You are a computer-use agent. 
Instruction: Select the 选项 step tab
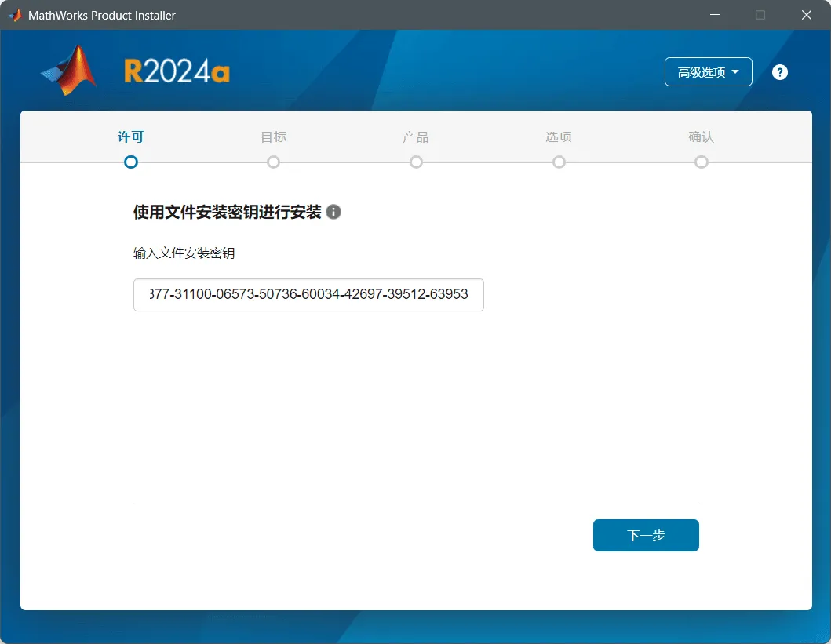coord(559,137)
